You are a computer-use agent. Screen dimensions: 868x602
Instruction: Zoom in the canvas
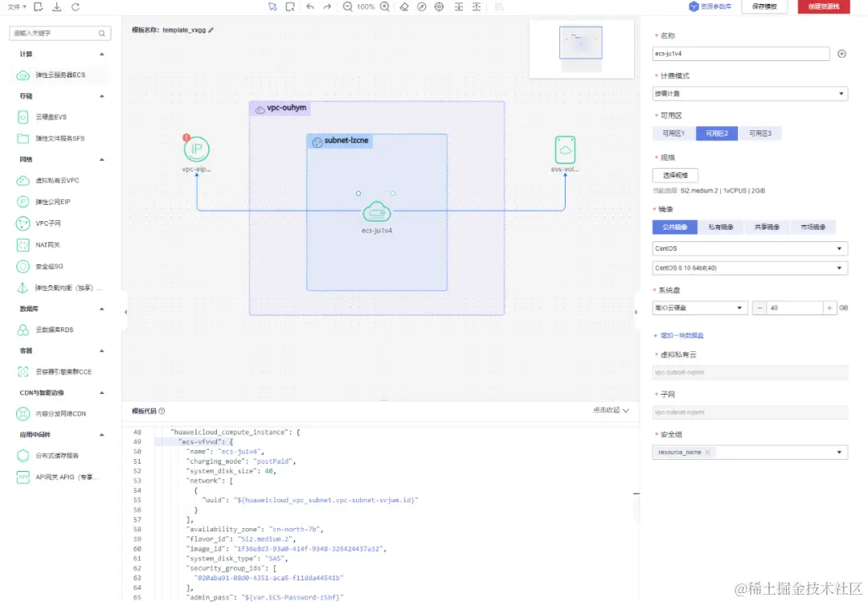[385, 6]
